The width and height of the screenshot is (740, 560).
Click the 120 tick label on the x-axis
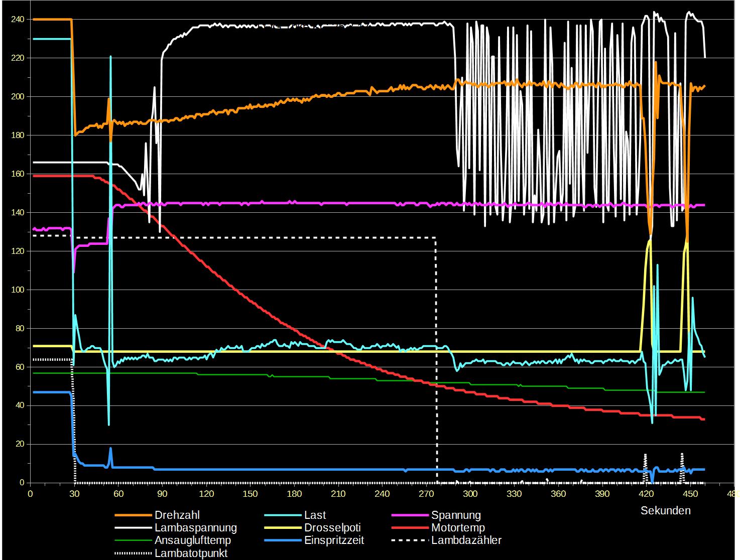[x=206, y=494]
